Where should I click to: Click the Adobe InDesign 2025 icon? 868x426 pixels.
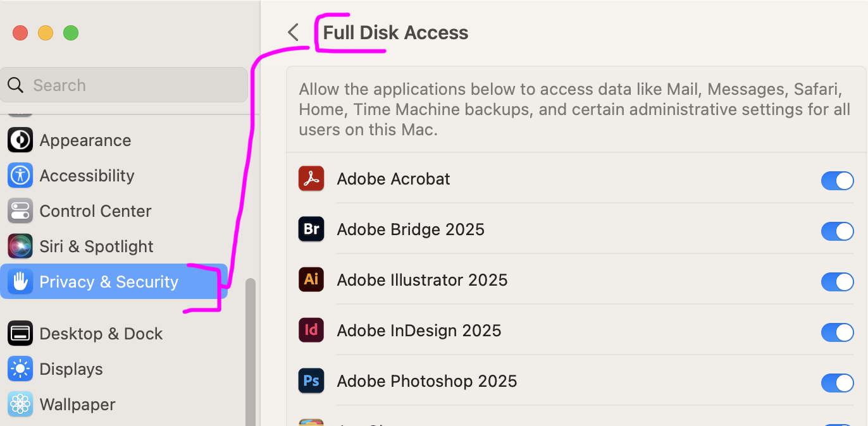(311, 331)
